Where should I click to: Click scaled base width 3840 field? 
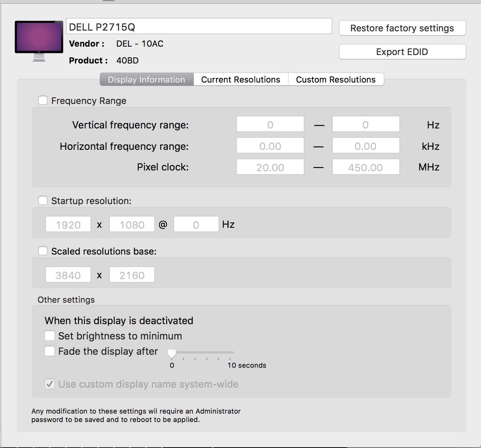pyautogui.click(x=68, y=275)
